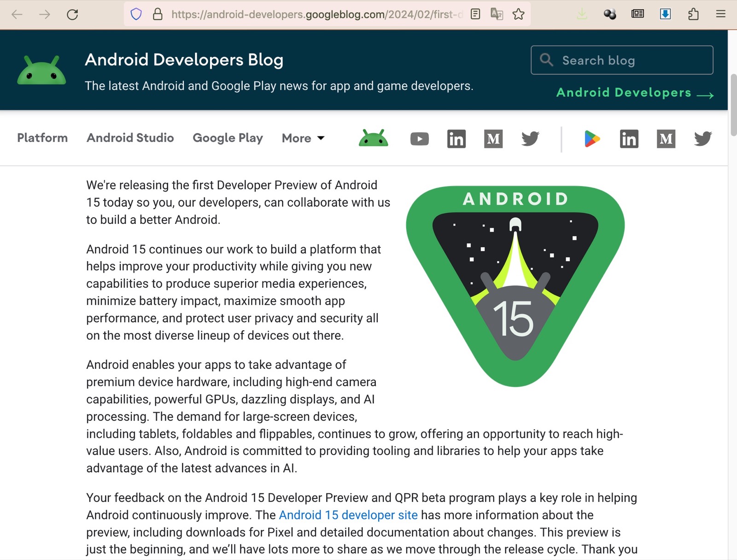Click the Android 15 badge image
This screenshot has width=737, height=560.
[515, 286]
